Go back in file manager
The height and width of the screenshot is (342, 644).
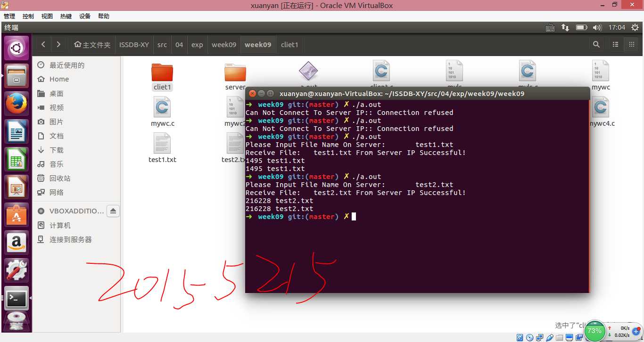(43, 45)
